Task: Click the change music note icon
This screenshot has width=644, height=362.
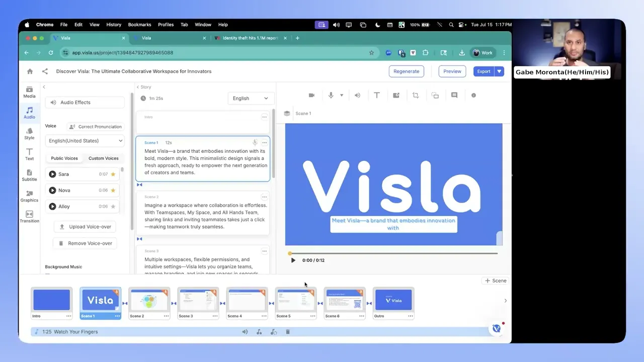Action: click(259, 332)
